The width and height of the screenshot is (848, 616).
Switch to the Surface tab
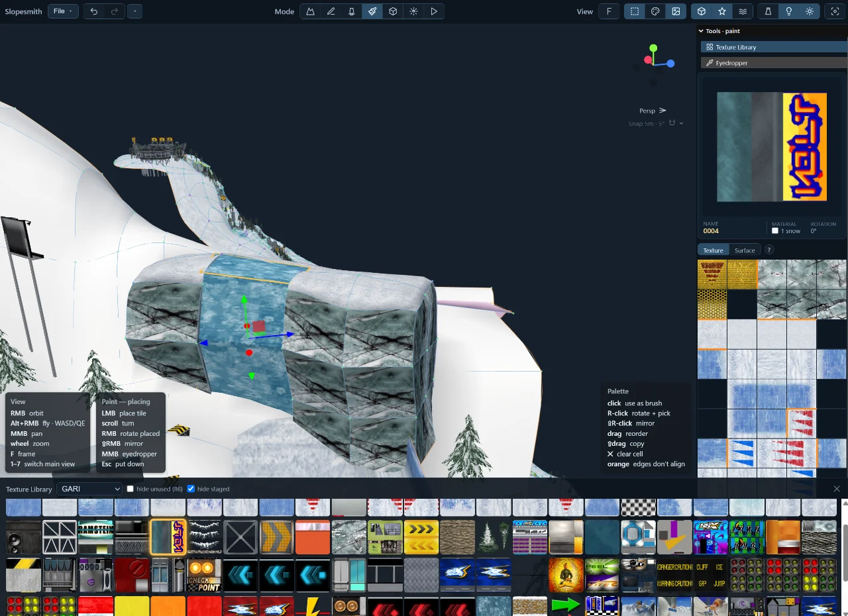point(745,250)
